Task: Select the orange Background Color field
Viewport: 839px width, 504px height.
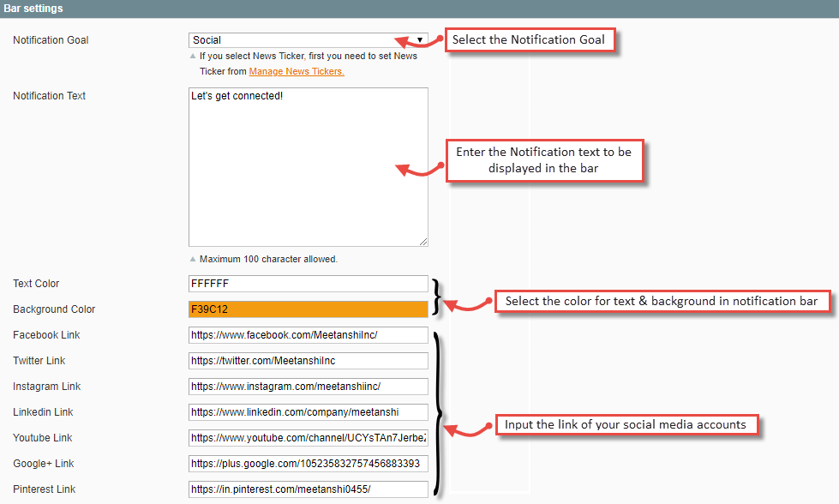Action: pos(308,309)
